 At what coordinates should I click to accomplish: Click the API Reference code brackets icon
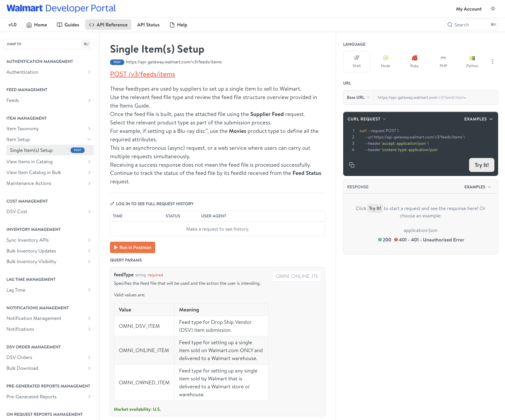click(x=91, y=25)
